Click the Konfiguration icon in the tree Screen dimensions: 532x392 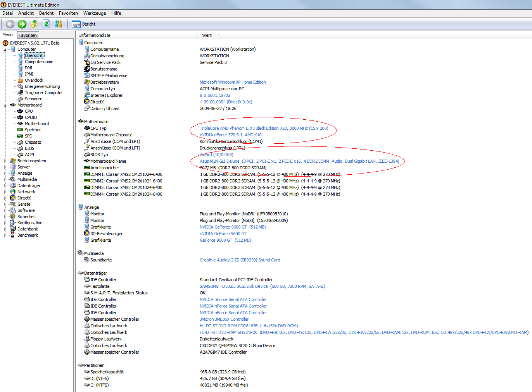pyautogui.click(x=13, y=223)
